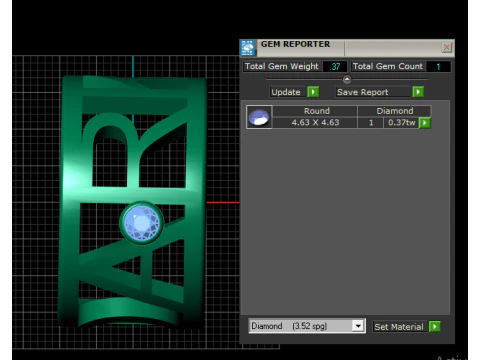Screen dimensions: 480x360
Task: Click the GEM REPORTER title bar text
Action: [295, 44]
